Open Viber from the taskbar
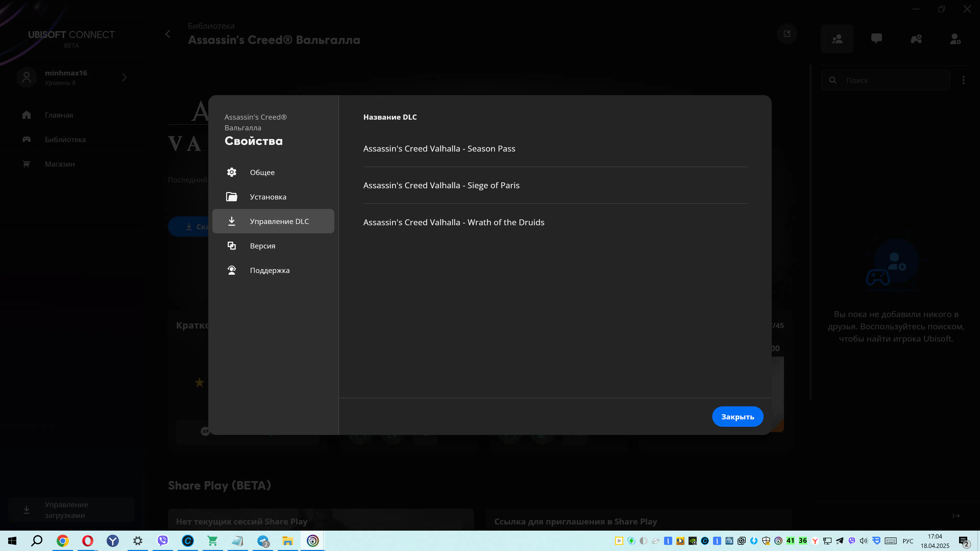Image resolution: width=980 pixels, height=551 pixels. (x=163, y=541)
